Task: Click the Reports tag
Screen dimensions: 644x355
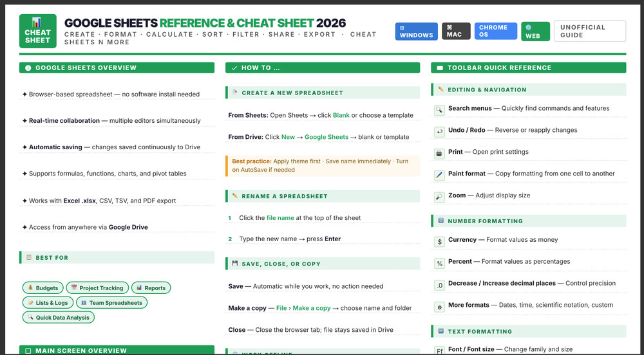Action: pos(151,287)
